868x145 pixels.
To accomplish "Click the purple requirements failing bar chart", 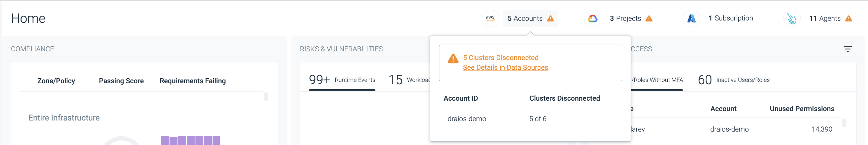I will click(190, 140).
